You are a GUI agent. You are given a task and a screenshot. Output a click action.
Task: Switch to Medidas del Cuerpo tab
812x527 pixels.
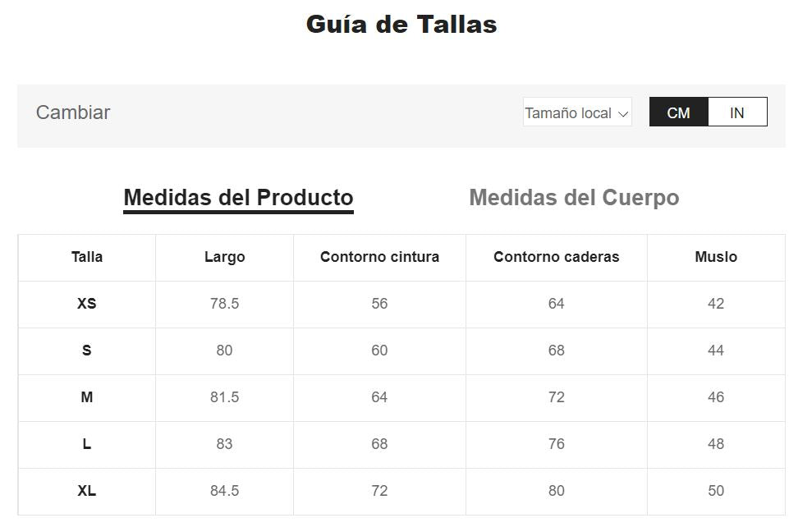(x=574, y=198)
